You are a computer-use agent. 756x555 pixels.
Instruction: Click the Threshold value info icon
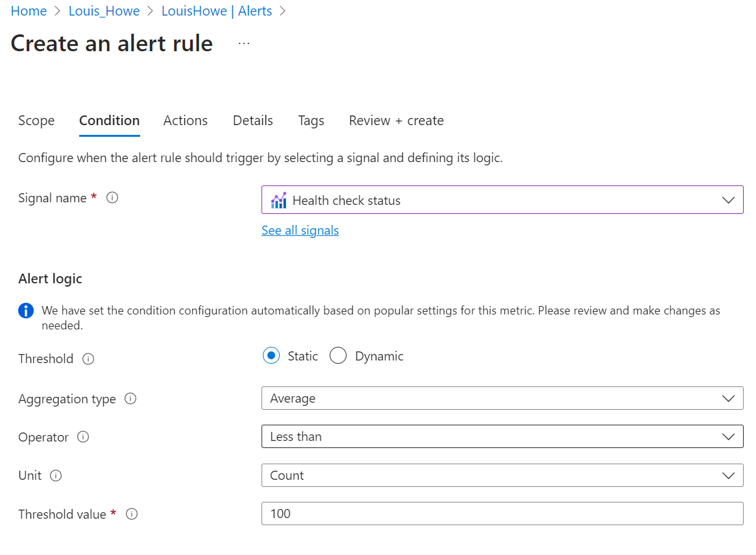pos(132,514)
